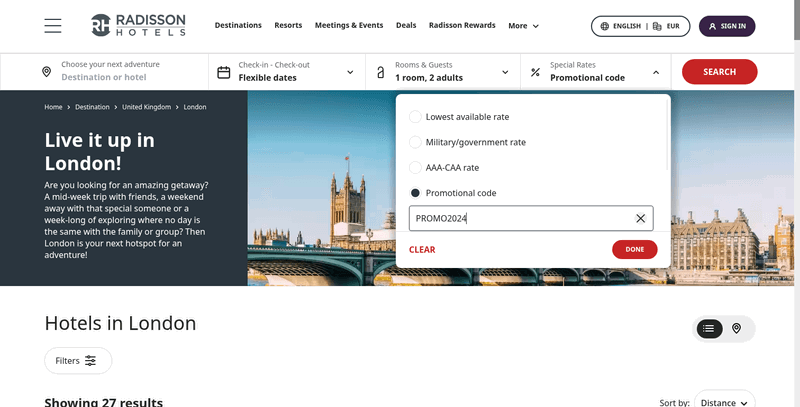
Task: Click the Home breadcrumb link
Action: pyautogui.click(x=53, y=107)
